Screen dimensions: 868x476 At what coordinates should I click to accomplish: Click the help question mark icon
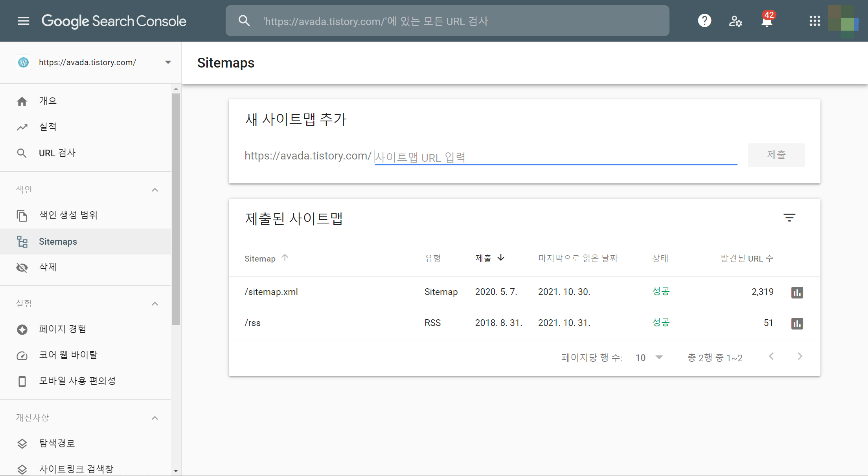pos(704,21)
